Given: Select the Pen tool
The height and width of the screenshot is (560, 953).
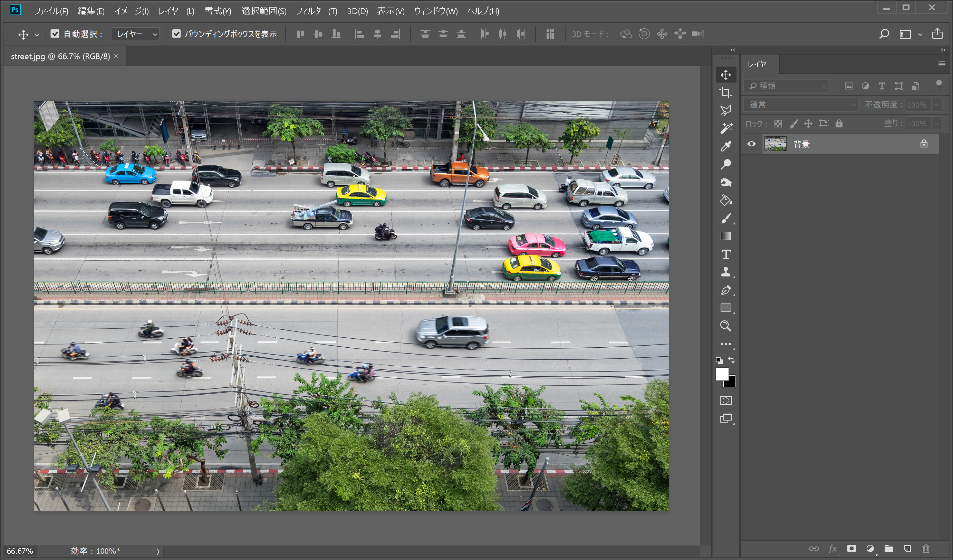Looking at the screenshot, I should point(725,290).
